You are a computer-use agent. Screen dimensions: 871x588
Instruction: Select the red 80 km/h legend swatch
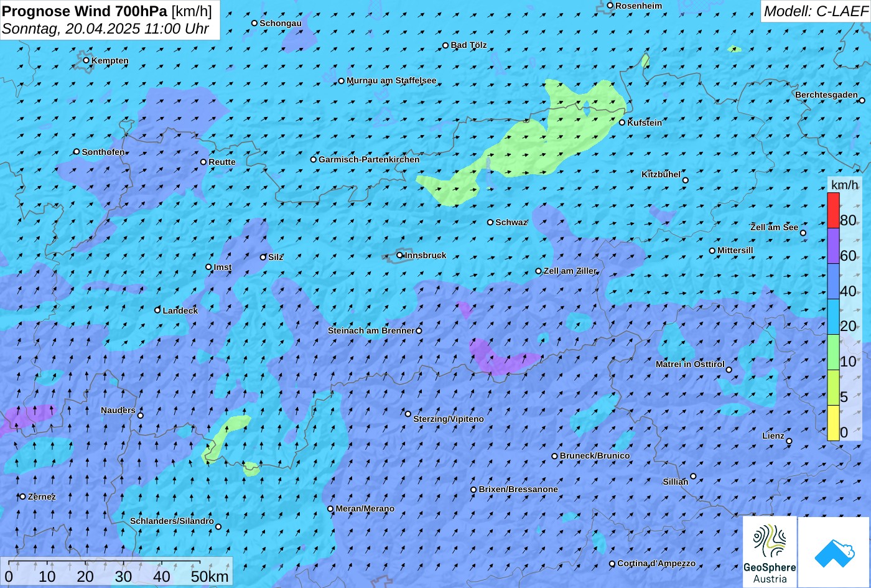(x=833, y=210)
